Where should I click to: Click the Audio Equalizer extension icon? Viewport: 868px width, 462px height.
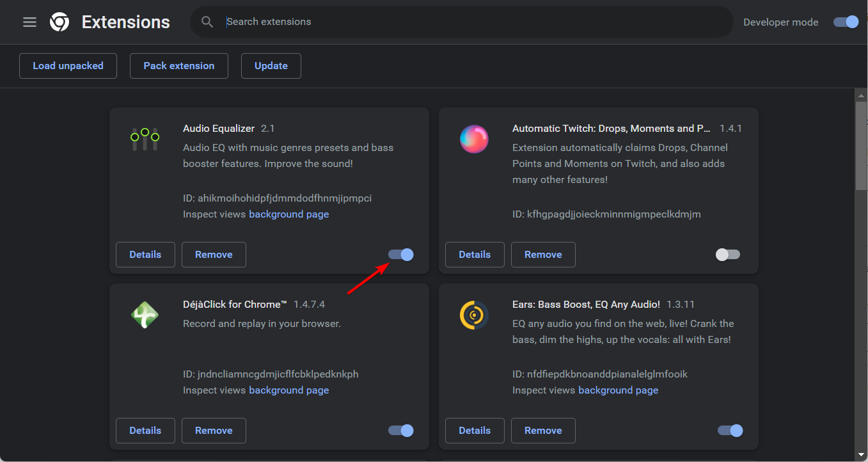[x=145, y=138]
